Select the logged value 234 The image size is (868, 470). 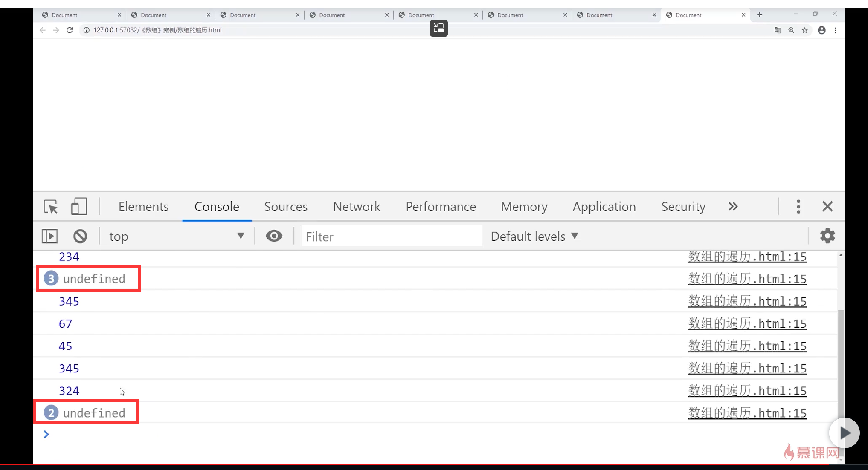coord(69,257)
